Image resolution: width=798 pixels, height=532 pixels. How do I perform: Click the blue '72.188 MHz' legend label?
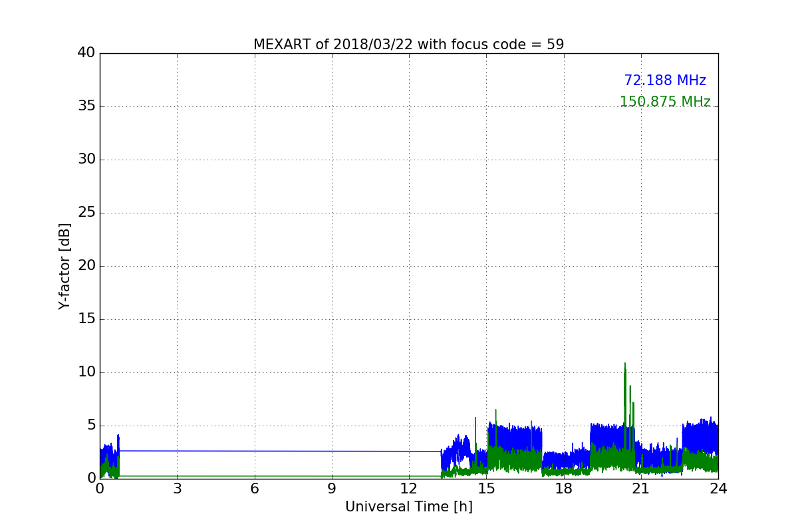pyautogui.click(x=665, y=80)
